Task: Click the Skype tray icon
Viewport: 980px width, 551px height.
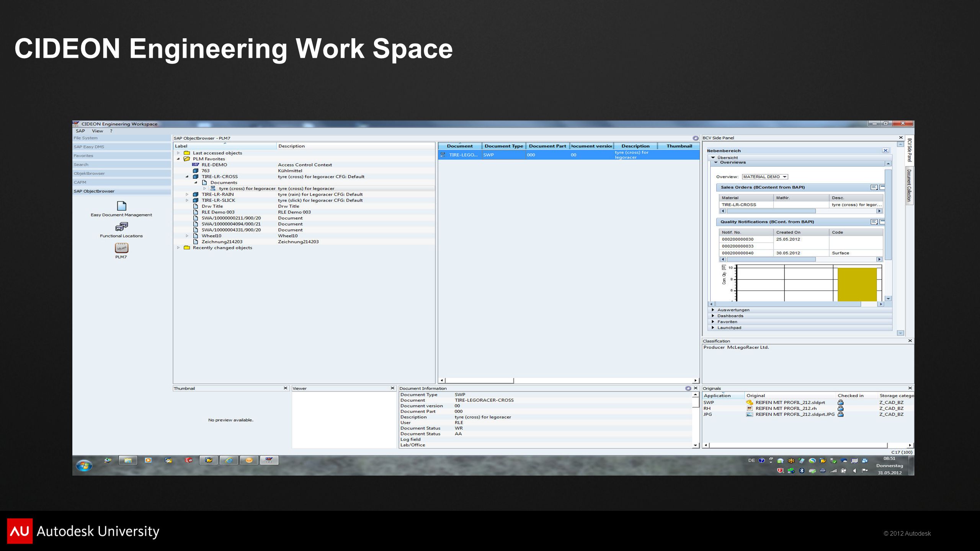Action: tap(812, 461)
